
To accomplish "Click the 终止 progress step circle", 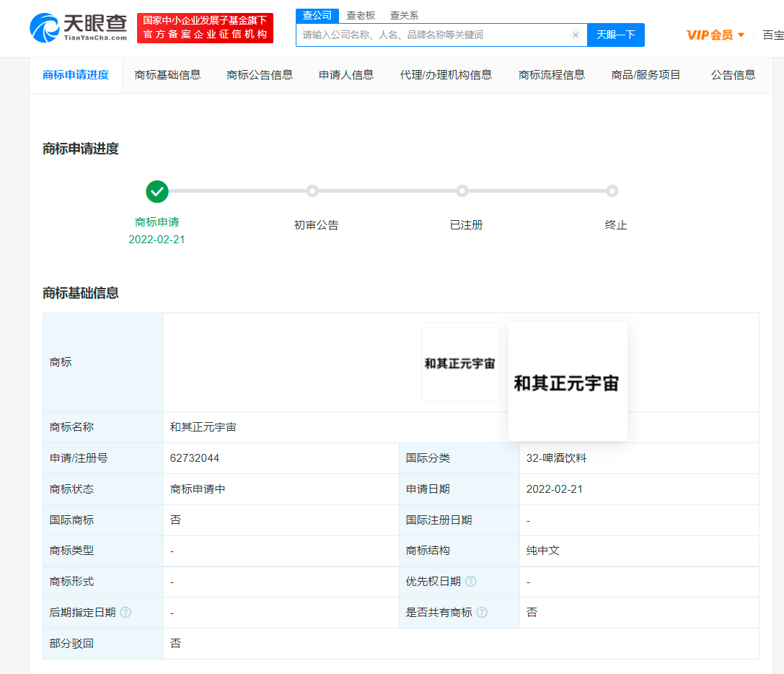I will click(x=612, y=191).
